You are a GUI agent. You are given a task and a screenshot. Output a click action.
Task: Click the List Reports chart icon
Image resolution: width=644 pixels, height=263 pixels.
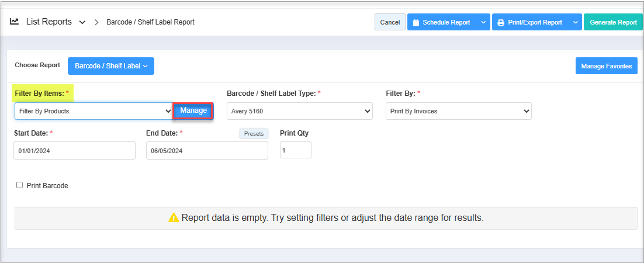[x=15, y=22]
